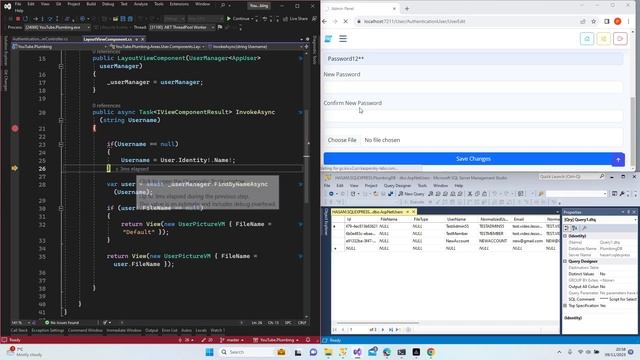Click the current password field showing Password12**
Viewport: 640px width, 360px height.
point(473,59)
